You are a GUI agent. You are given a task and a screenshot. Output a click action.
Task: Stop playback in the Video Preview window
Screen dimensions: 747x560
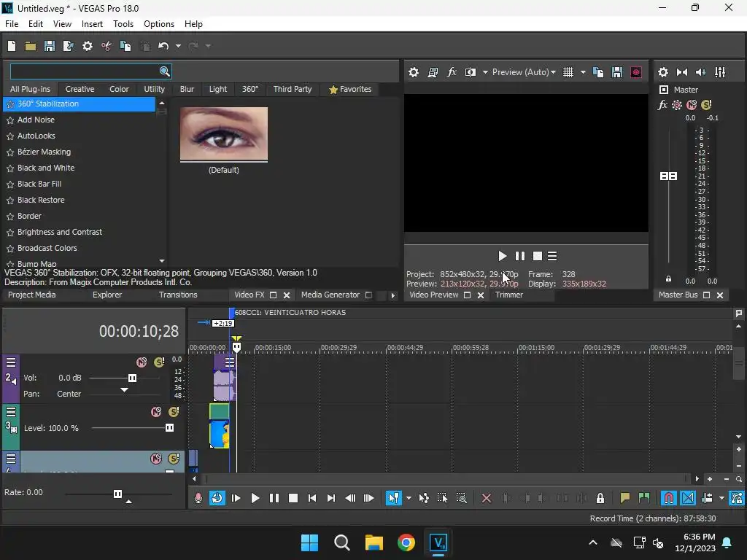pos(538,256)
